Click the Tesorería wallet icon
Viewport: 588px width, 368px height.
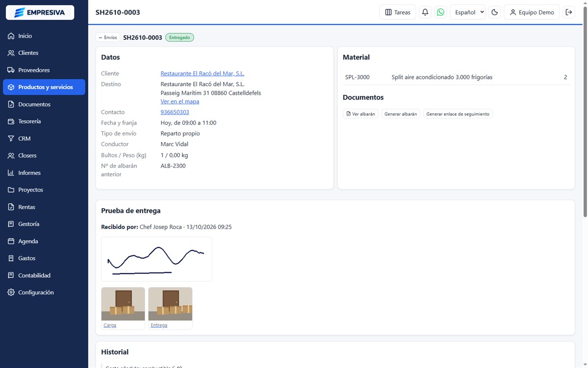tap(11, 121)
